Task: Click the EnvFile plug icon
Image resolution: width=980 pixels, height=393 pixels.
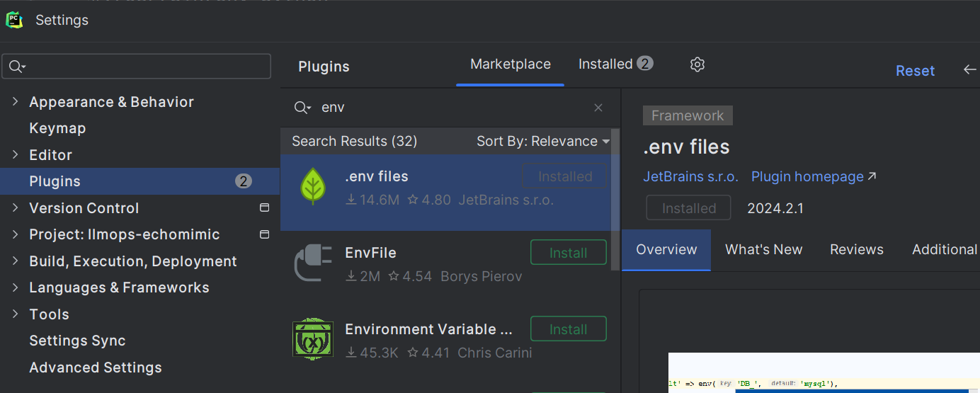Action: tap(313, 263)
